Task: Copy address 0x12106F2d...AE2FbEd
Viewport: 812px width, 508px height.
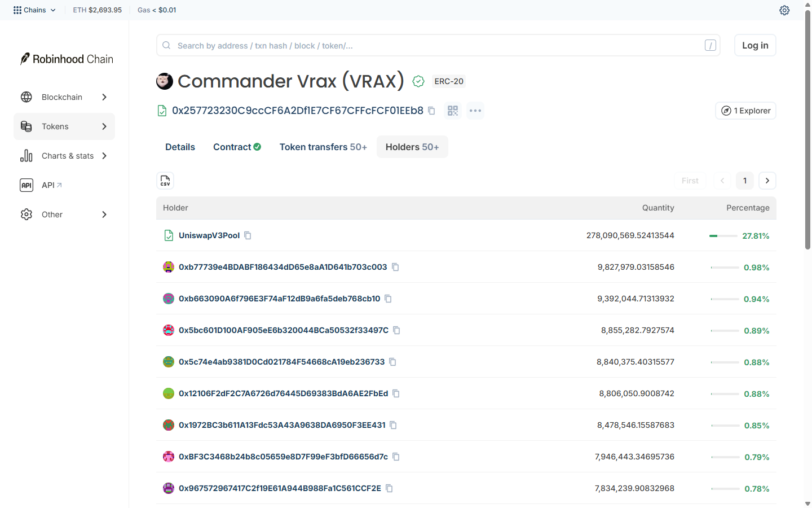Action: point(396,393)
